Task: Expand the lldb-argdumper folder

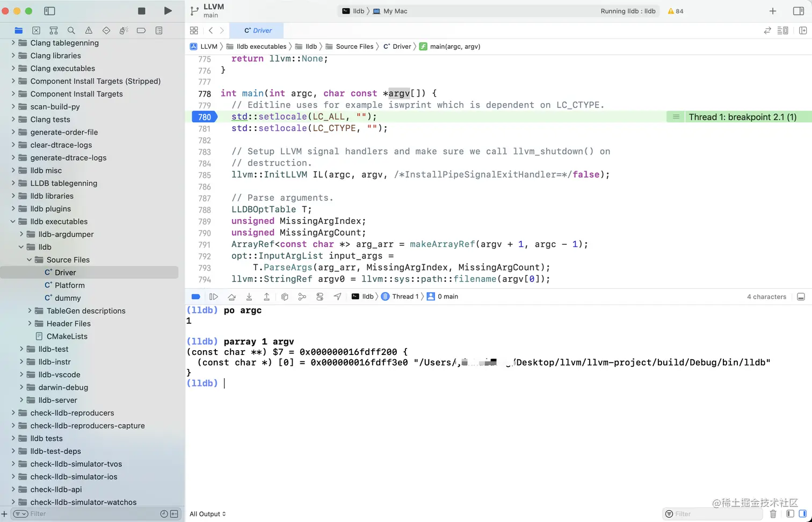Action: [x=21, y=234]
